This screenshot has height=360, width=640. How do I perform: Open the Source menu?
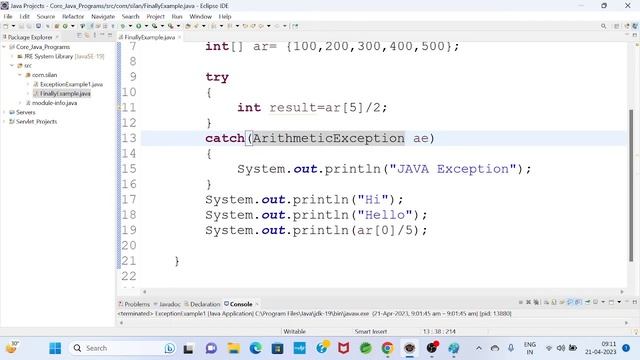(x=46, y=16)
